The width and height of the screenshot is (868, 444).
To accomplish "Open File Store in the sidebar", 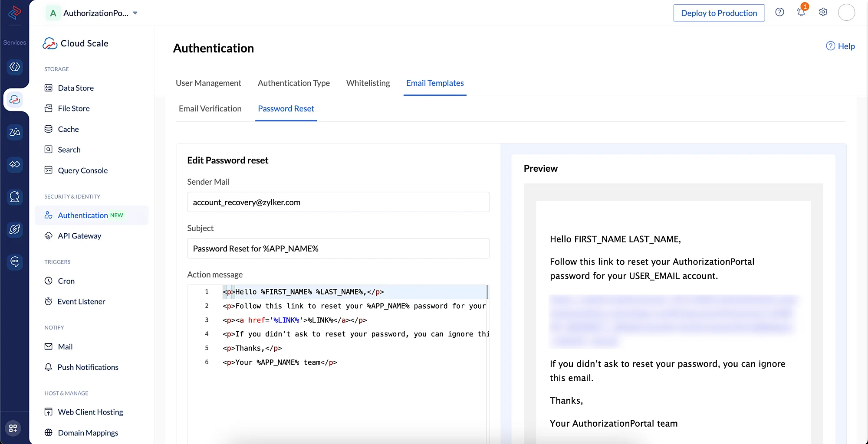I will click(74, 108).
